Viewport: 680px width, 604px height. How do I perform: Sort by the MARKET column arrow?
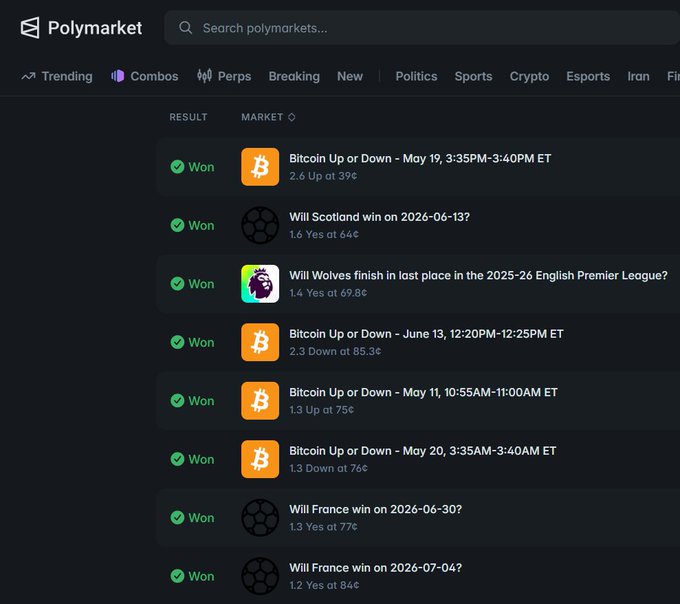coord(292,117)
